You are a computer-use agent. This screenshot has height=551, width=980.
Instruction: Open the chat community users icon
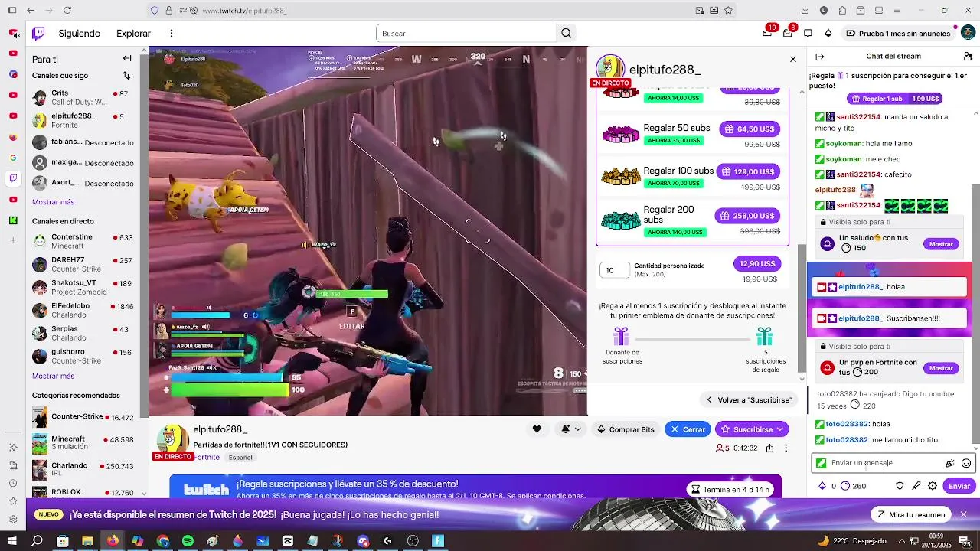tap(968, 56)
